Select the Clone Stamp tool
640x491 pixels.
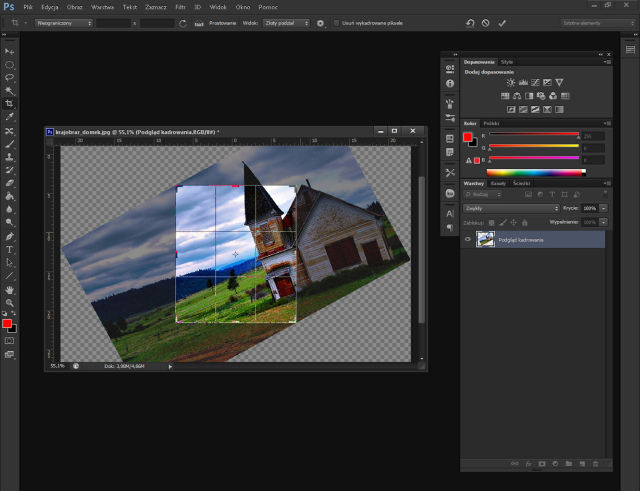[x=9, y=157]
